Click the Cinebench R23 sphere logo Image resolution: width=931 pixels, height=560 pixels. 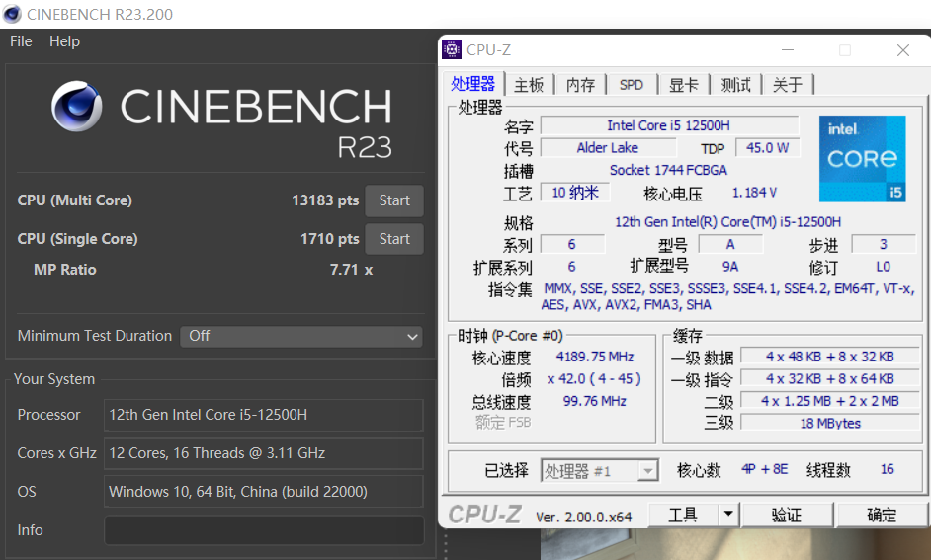coord(76,107)
